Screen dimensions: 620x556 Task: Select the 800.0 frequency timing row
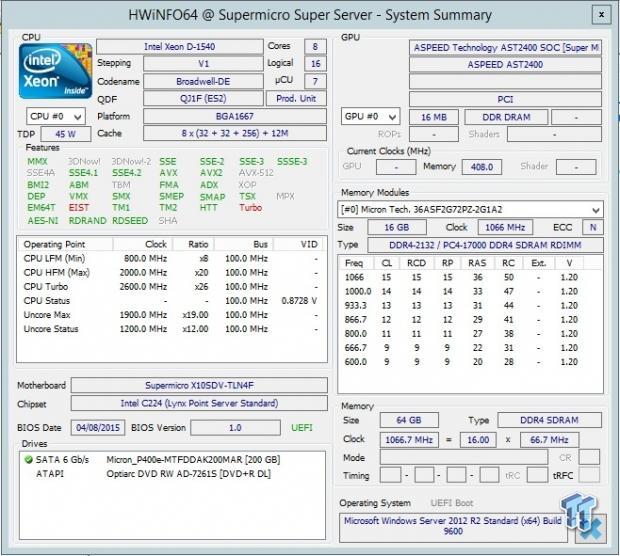point(470,334)
